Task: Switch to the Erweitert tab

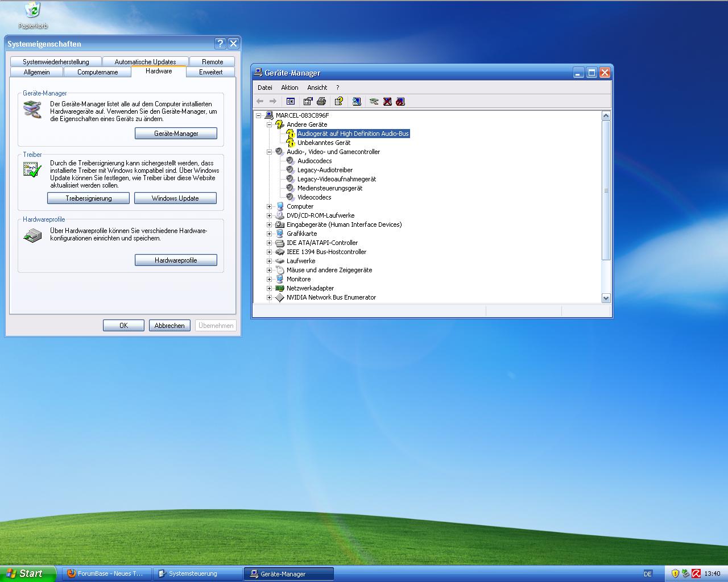Action: click(210, 72)
